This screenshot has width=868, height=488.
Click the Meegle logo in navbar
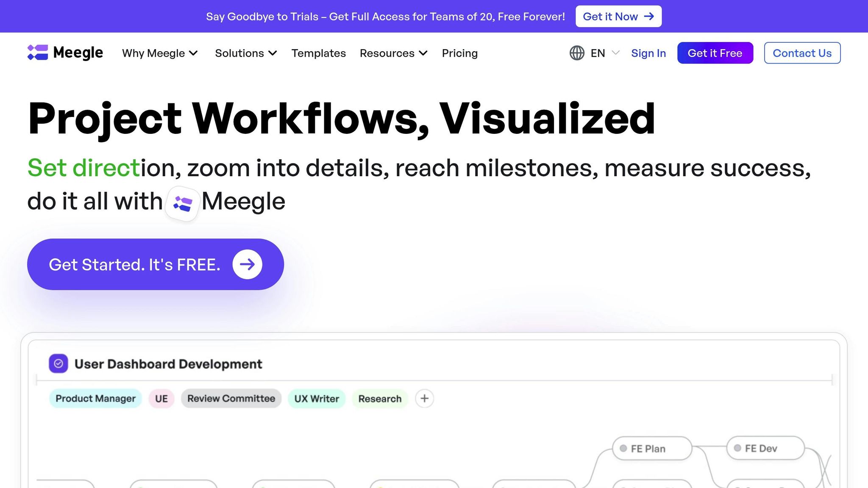(x=65, y=53)
